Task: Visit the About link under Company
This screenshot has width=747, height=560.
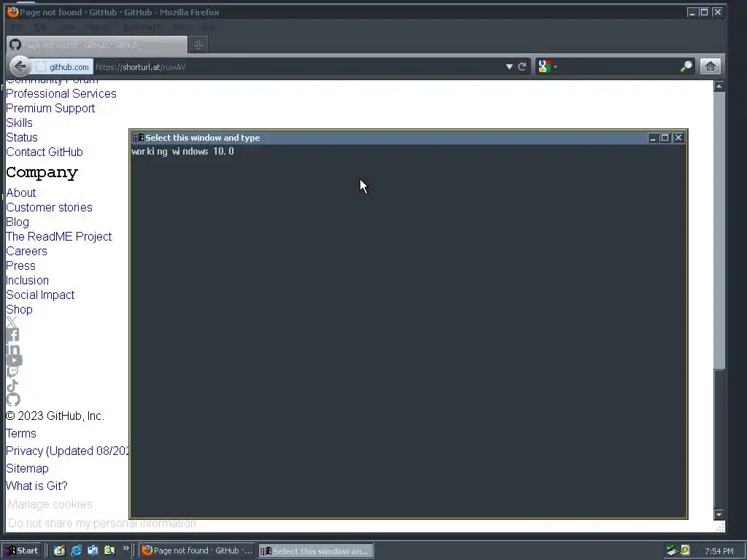Action: coord(20,192)
